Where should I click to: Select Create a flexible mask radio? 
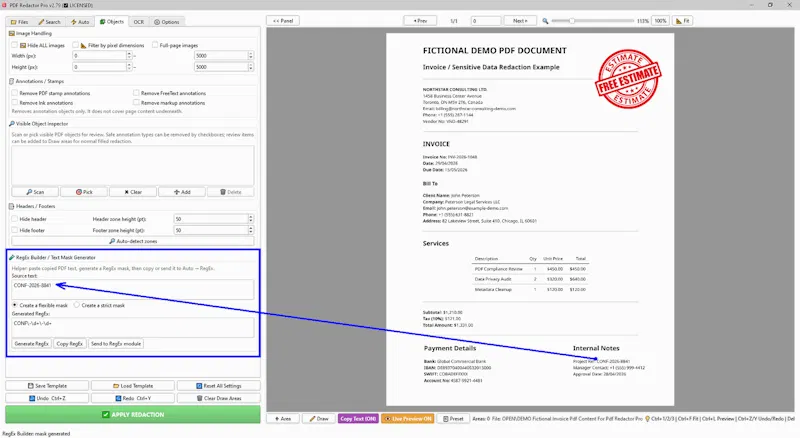pos(15,305)
